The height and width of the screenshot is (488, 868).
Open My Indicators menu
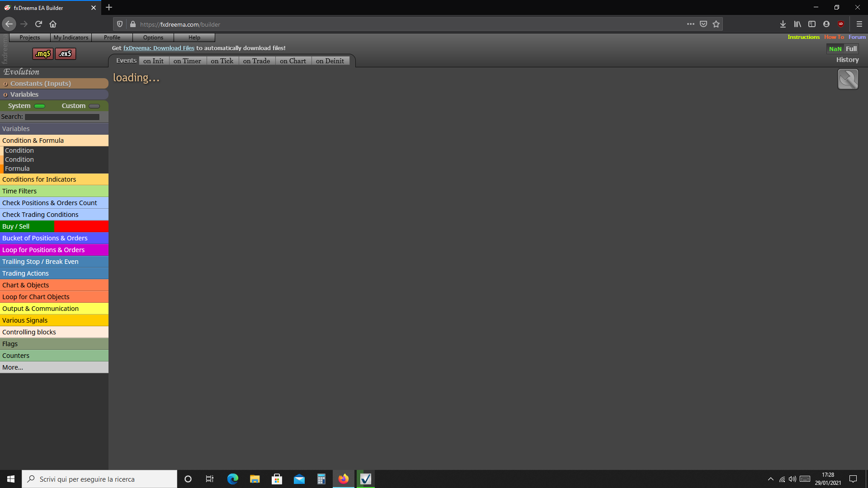click(71, 38)
